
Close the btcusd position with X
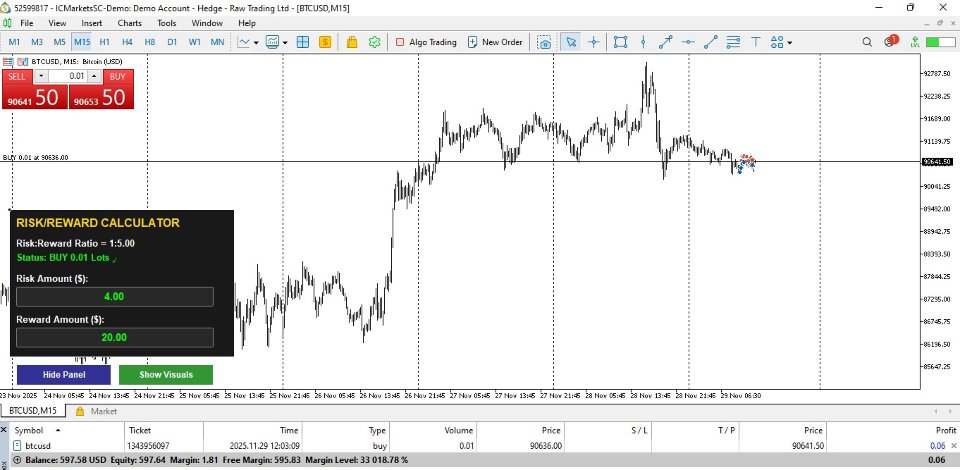click(x=954, y=446)
